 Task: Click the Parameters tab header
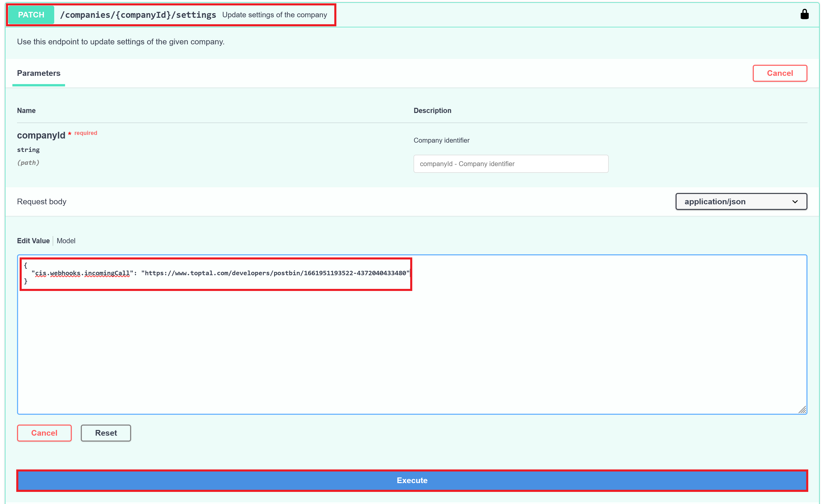pos(39,73)
